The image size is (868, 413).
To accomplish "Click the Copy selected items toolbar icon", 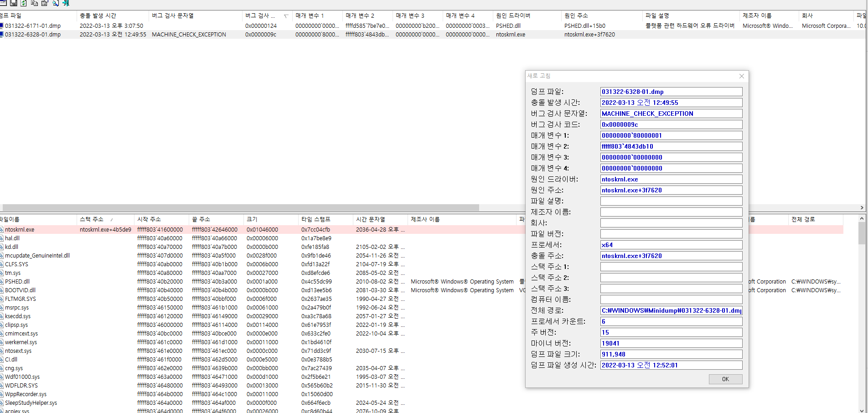I will [x=34, y=3].
